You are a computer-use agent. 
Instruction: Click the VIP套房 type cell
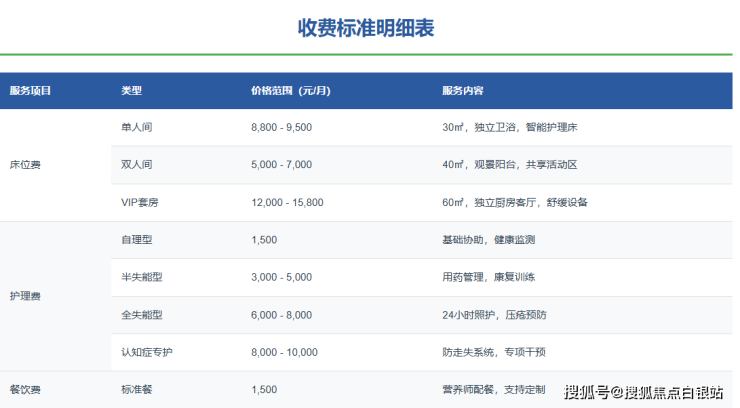pyautogui.click(x=139, y=202)
